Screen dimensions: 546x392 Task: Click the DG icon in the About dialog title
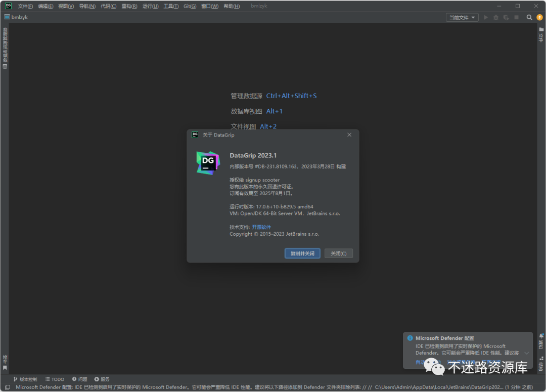click(x=195, y=135)
